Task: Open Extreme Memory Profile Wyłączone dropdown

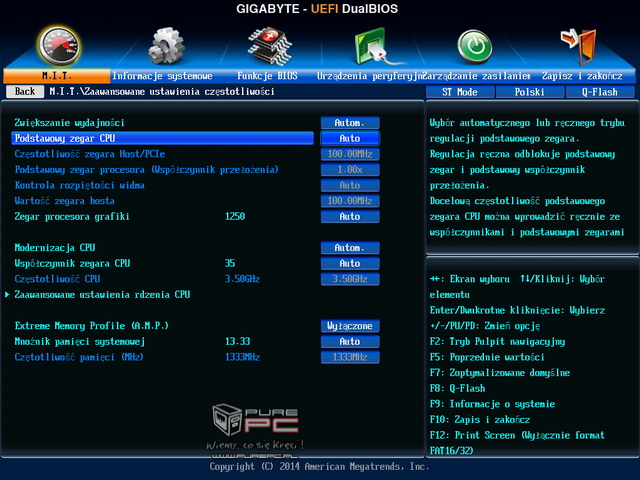Action: click(350, 326)
